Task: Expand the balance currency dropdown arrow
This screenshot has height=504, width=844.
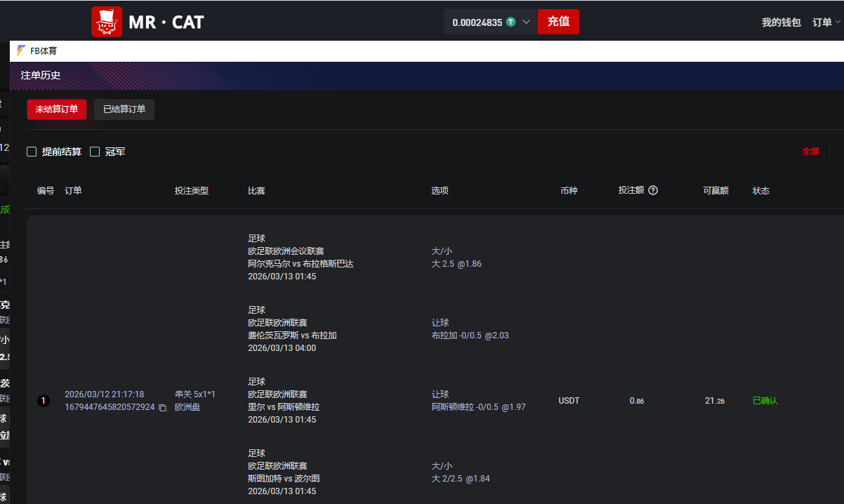Action: 526,22
